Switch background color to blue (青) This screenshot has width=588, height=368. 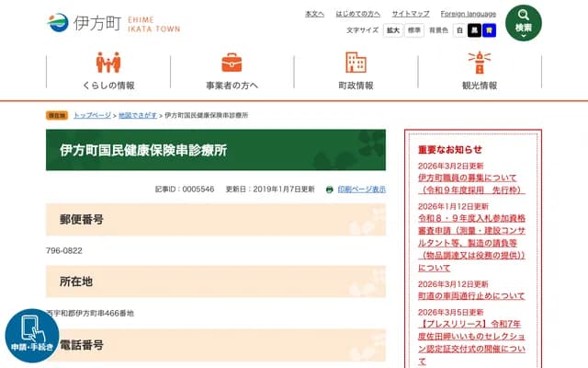(490, 30)
